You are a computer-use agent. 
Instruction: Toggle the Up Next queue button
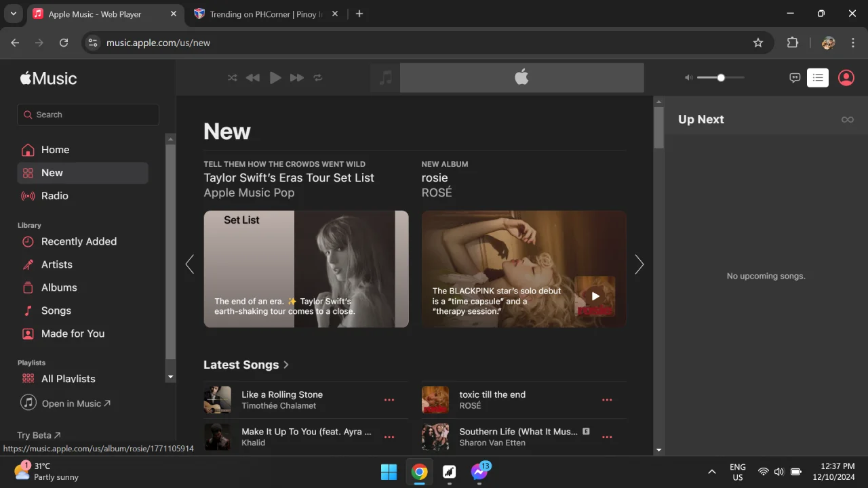818,78
